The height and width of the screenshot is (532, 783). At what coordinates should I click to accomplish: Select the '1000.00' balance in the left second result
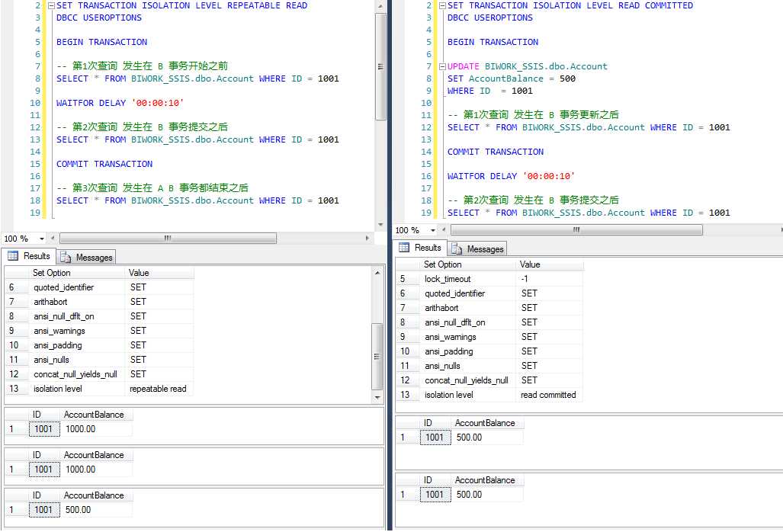pos(96,470)
